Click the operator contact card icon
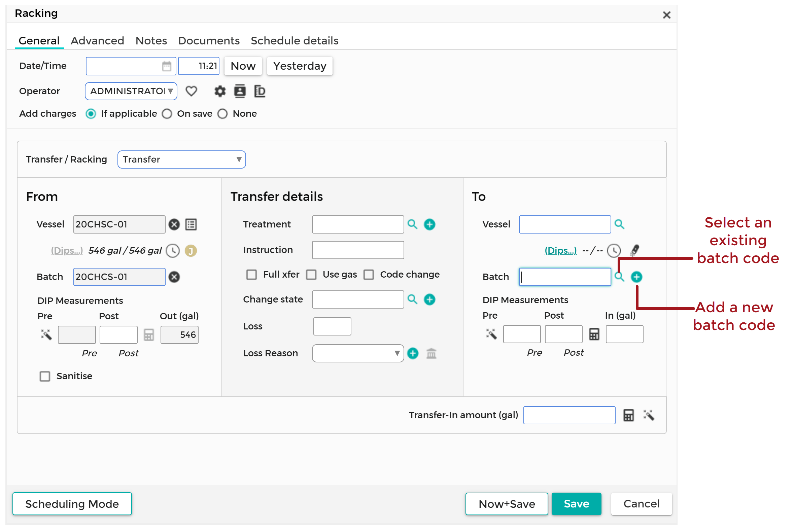Image resolution: width=794 pixels, height=532 pixels. tap(240, 91)
